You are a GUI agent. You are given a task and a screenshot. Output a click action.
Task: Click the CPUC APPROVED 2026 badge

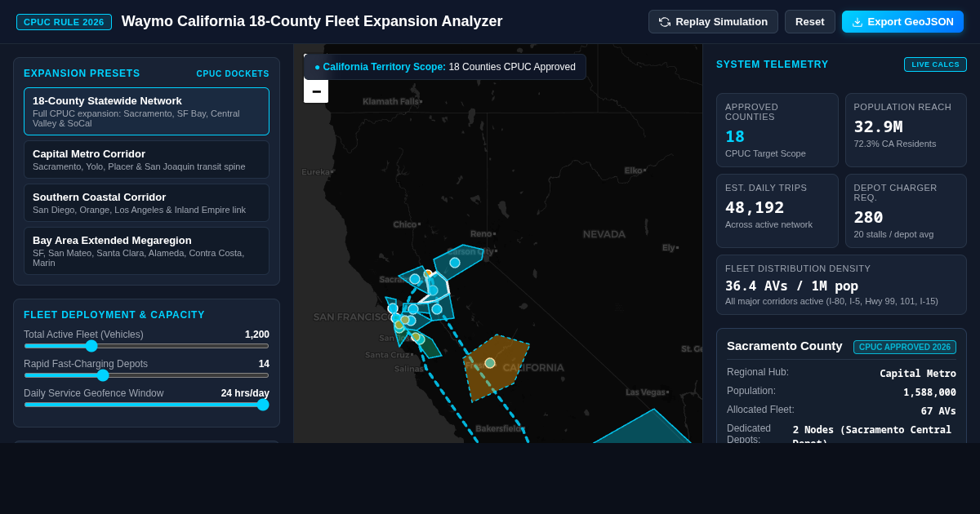[x=905, y=347]
